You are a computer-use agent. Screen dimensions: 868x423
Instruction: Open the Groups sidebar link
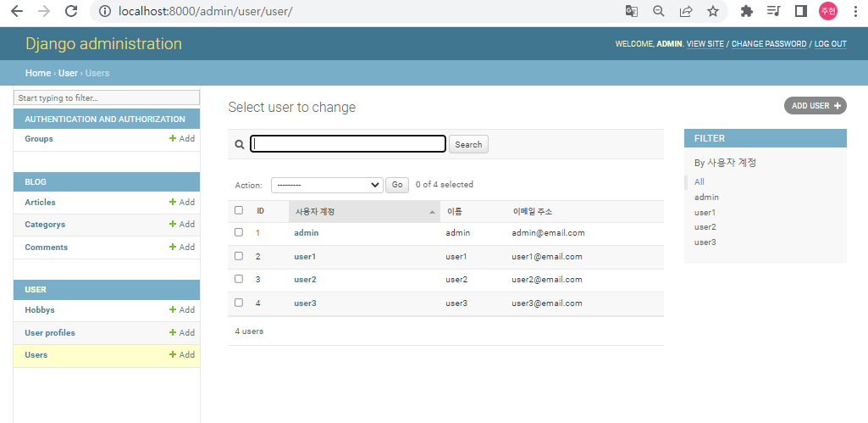[x=39, y=138]
